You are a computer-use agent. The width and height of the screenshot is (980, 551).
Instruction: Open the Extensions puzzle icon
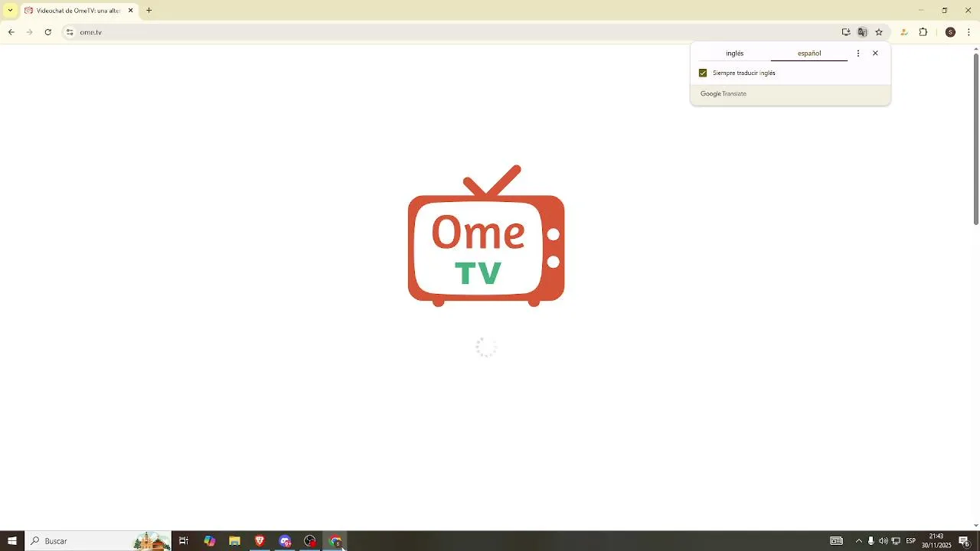[x=923, y=32]
